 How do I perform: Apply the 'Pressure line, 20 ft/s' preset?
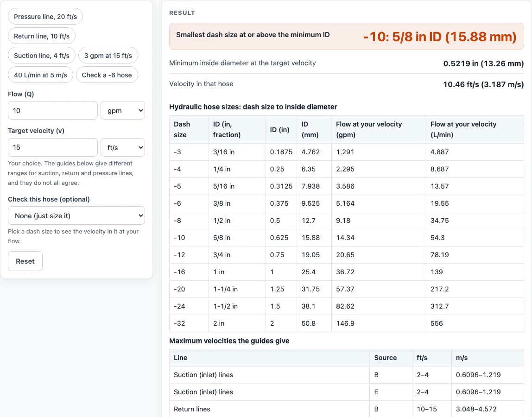(45, 17)
